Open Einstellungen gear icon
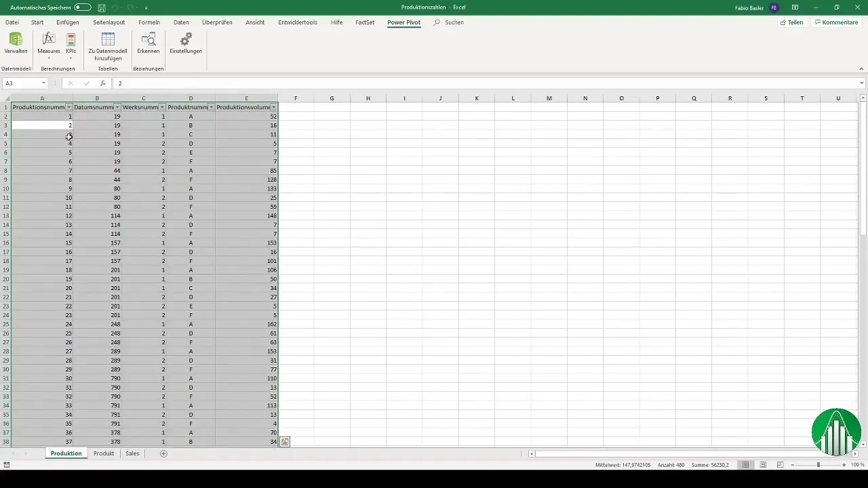This screenshot has height=488, width=868. click(186, 43)
